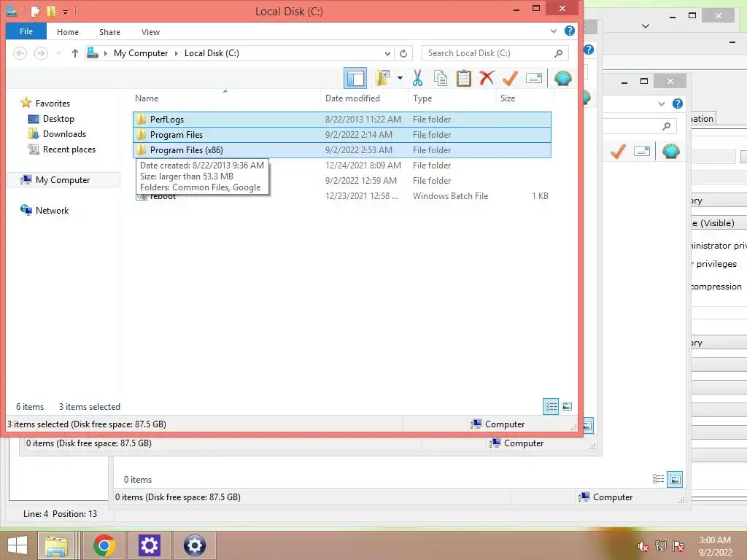The width and height of the screenshot is (747, 560).
Task: Click the Action Center flag in system tray
Action: click(678, 546)
